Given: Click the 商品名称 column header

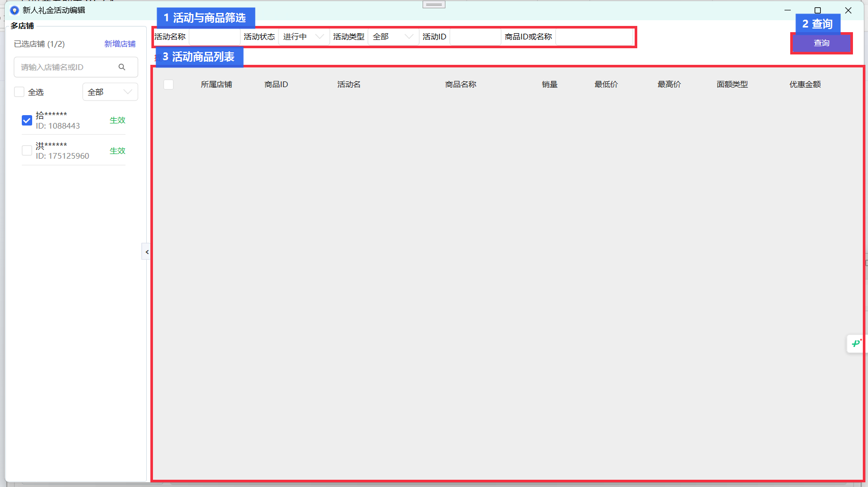Looking at the screenshot, I should [x=460, y=85].
